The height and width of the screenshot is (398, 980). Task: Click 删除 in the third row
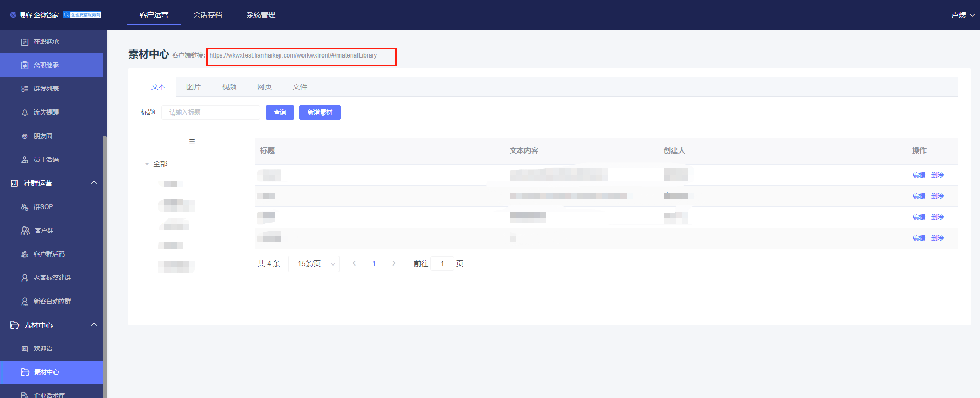point(937,217)
